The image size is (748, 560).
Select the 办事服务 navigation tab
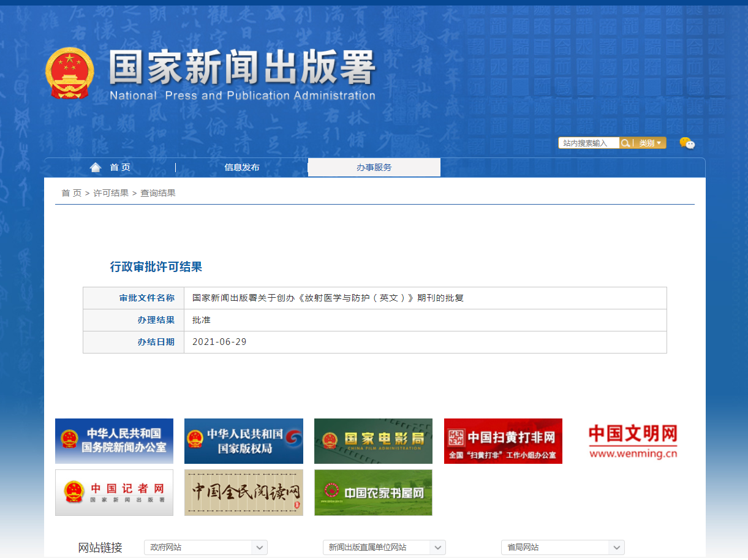pos(374,167)
